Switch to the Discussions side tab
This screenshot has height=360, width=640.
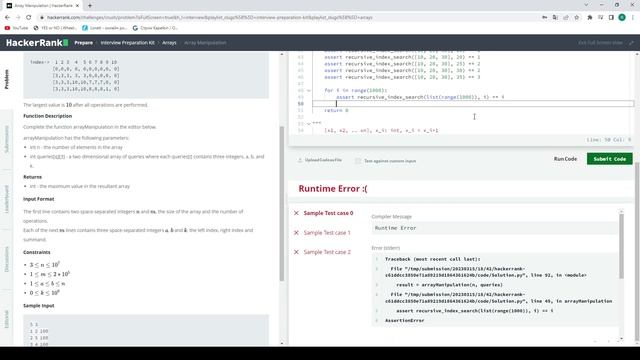point(7,259)
